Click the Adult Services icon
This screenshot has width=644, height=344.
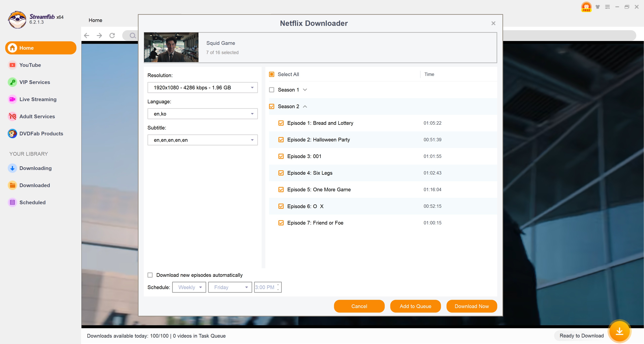(x=12, y=117)
